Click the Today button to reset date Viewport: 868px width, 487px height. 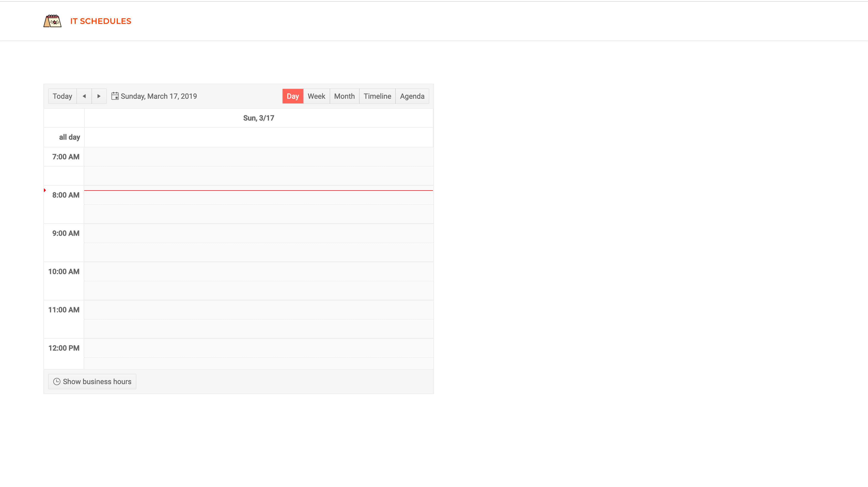pos(62,96)
